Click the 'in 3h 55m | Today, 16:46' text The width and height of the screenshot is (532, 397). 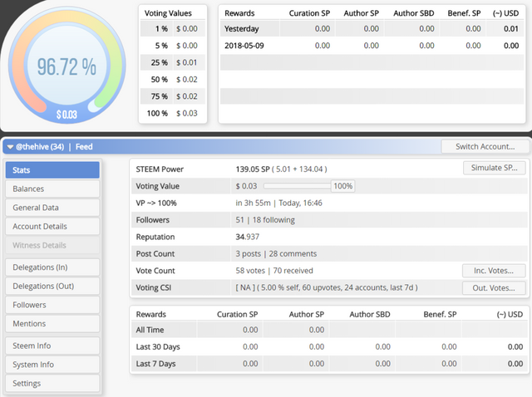click(279, 203)
